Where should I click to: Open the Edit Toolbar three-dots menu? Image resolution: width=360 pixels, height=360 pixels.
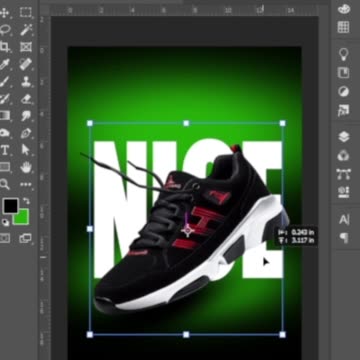[26, 184]
